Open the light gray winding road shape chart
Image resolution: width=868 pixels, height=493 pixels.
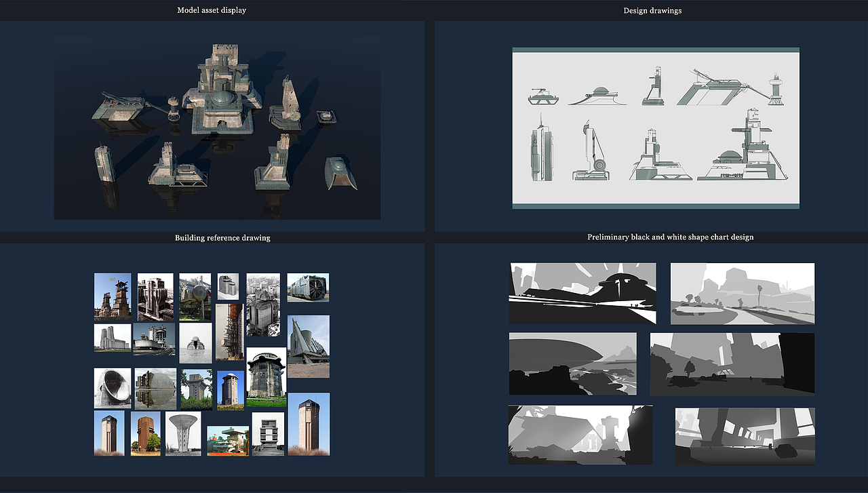tap(743, 294)
